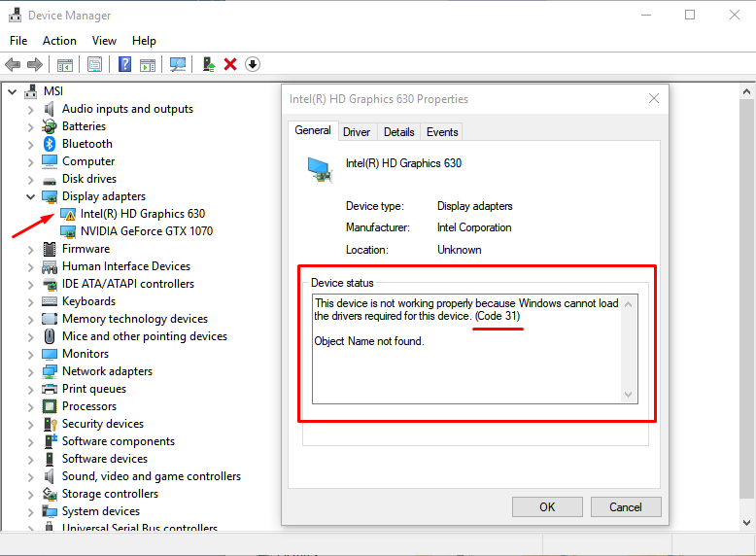Click the red X Uninstall device icon
Screen dimensions: 756x556
[230, 64]
